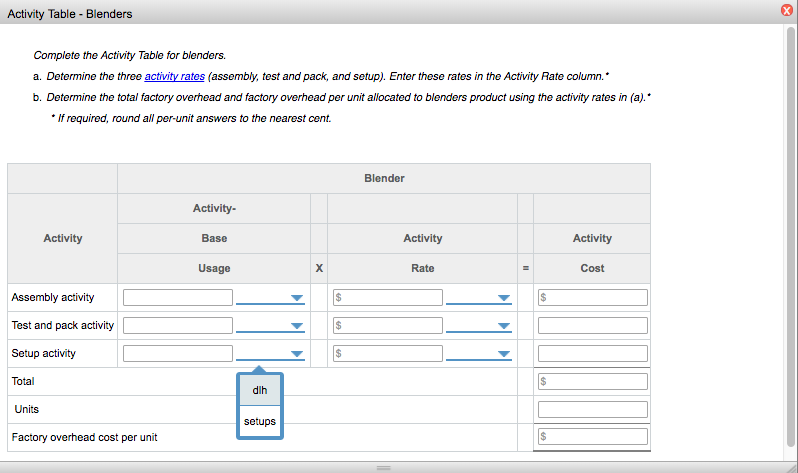Click Setup activity cost input field

tap(593, 353)
